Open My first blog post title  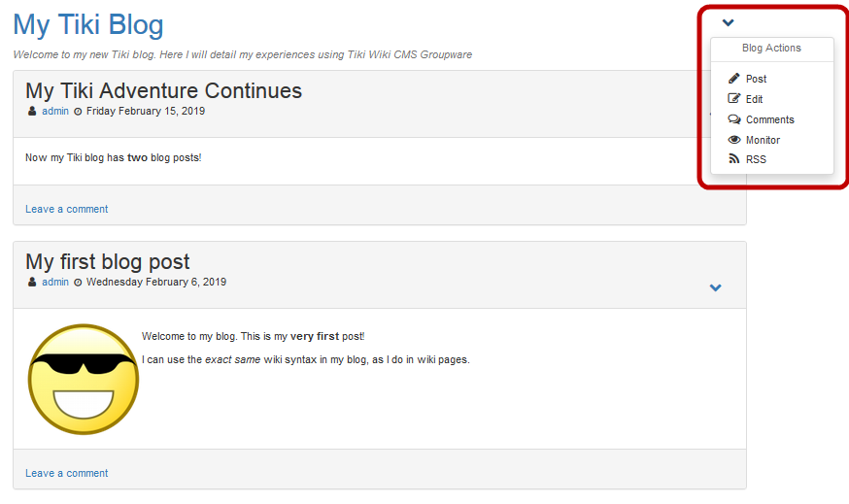(x=107, y=261)
